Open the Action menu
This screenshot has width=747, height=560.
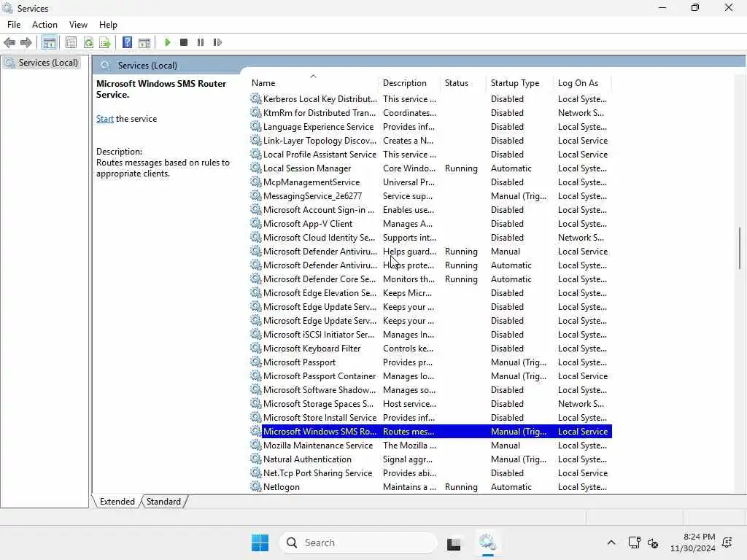click(x=44, y=24)
